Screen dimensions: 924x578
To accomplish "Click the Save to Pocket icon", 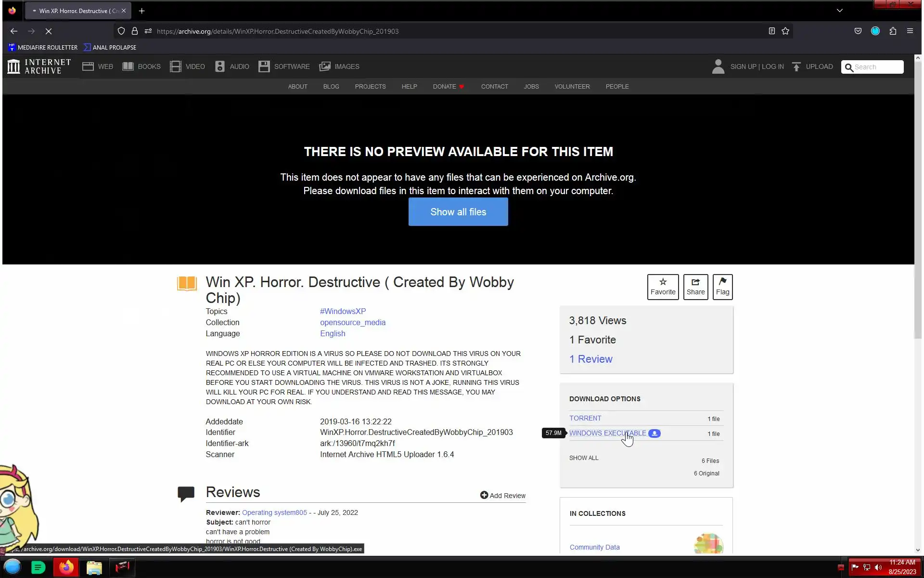I will [858, 31].
